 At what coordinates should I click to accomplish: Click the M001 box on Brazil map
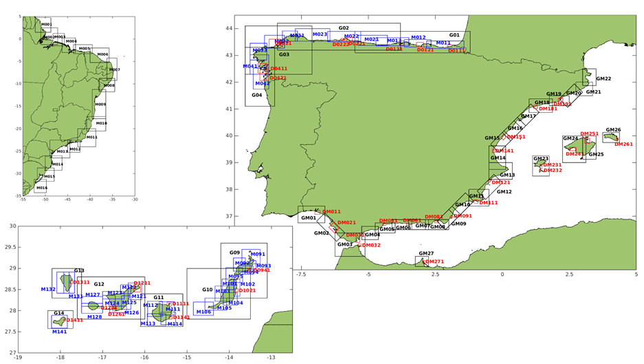[x=46, y=25]
